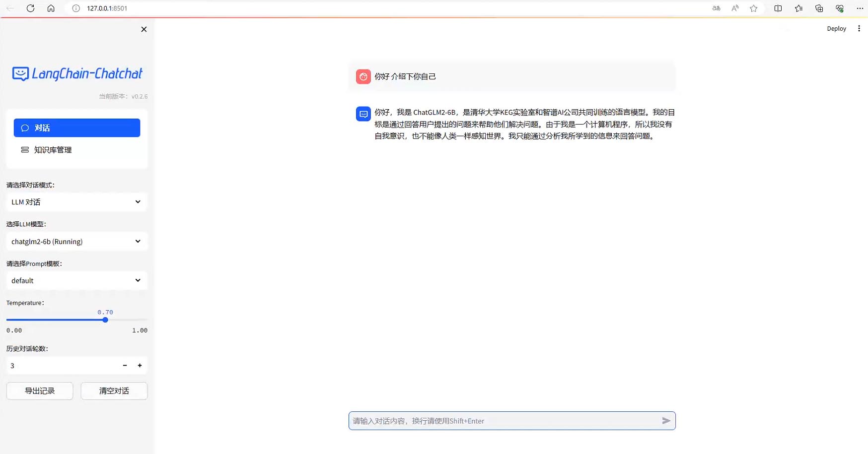Send message with arrow icon

(666, 421)
